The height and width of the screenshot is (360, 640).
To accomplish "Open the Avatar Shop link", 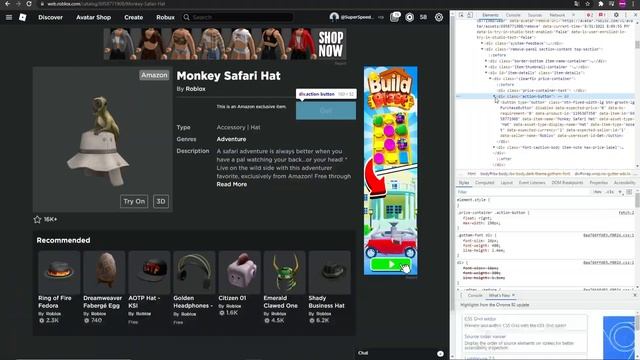I will pos(93,17).
